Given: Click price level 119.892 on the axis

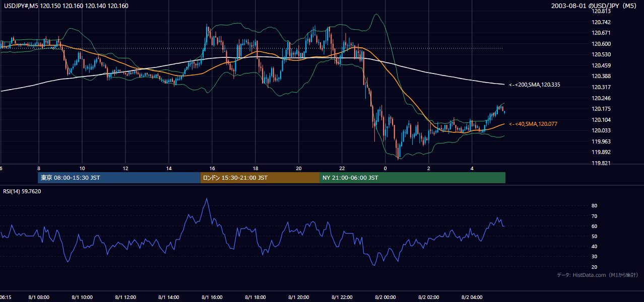Looking at the screenshot, I should [602, 152].
